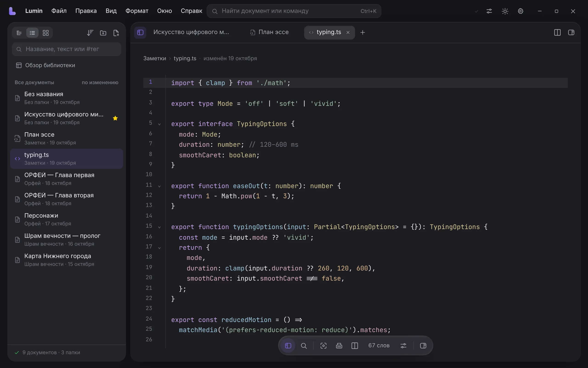Screen dimensions: 588x368
Task: Switch to Искусство цифрового tab
Action: (191, 32)
